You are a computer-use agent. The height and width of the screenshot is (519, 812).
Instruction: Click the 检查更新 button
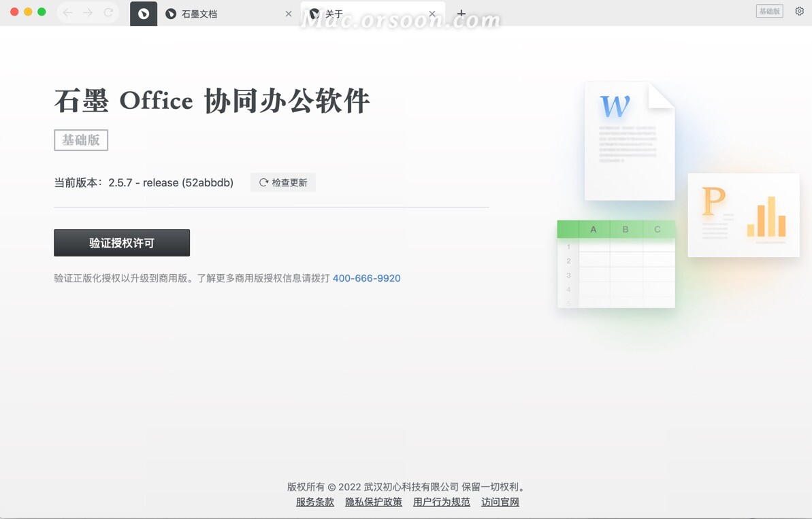(x=283, y=183)
